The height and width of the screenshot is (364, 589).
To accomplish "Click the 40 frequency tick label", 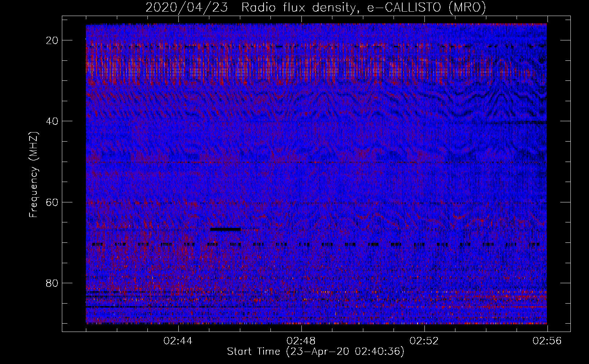I will [52, 121].
